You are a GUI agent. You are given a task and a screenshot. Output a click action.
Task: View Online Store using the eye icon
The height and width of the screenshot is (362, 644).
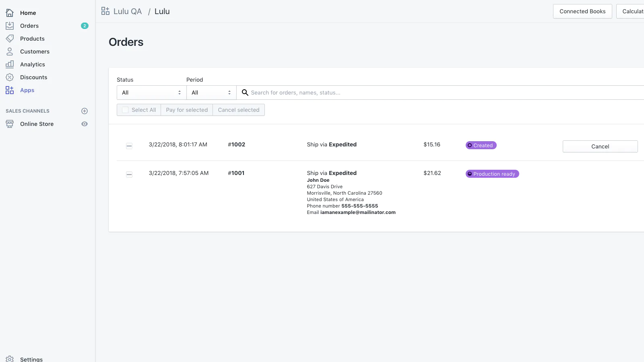point(85,124)
